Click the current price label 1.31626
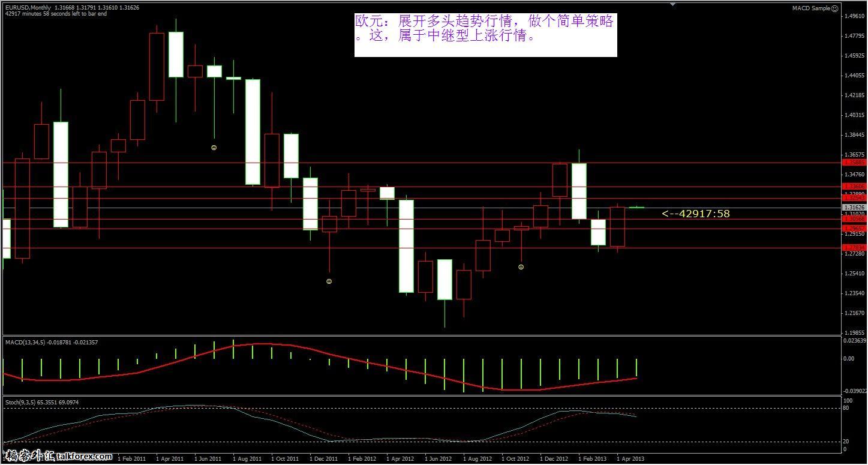Image resolution: width=868 pixels, height=465 pixels. pyautogui.click(x=854, y=207)
